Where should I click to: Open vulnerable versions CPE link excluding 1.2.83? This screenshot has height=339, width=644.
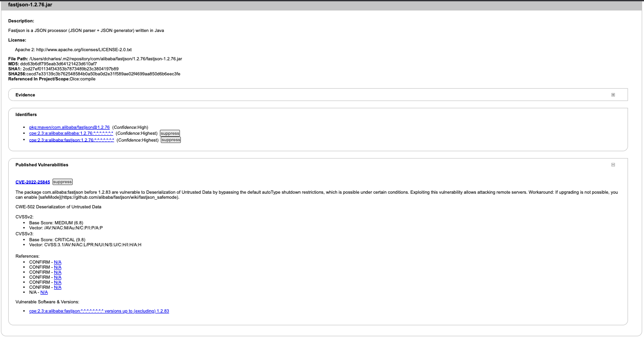(x=99, y=311)
